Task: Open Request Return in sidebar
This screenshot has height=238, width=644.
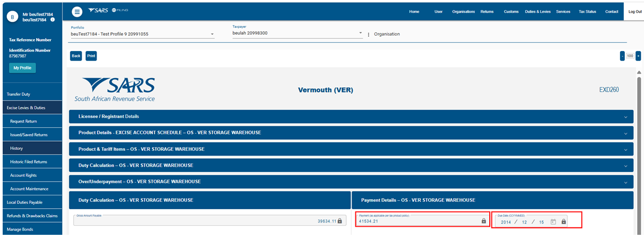Action: click(31, 121)
